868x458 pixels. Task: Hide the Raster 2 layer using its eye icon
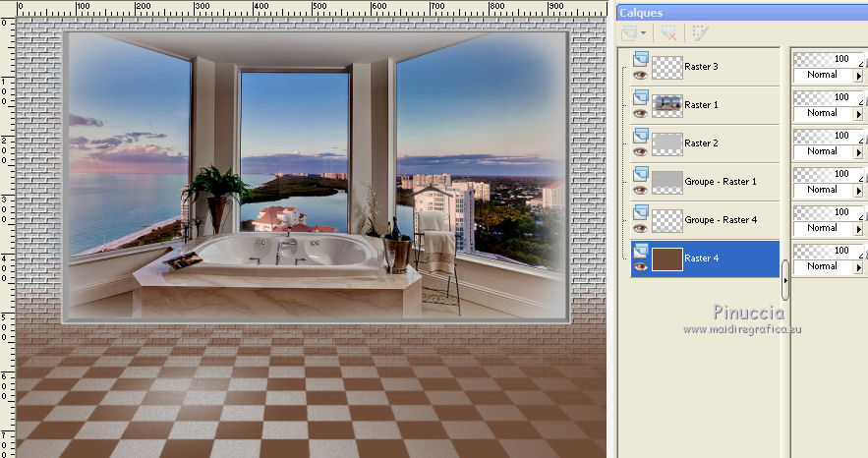tap(641, 151)
